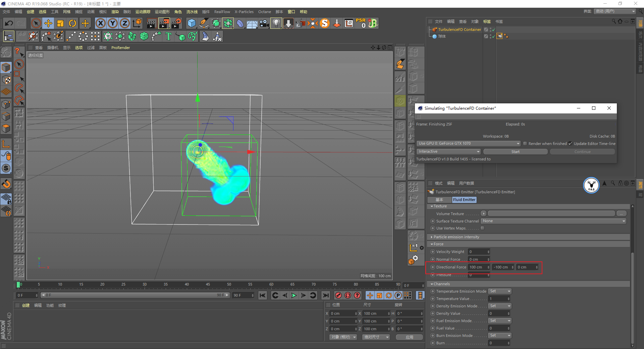Click the 应用 apply button
The height and width of the screenshot is (349, 644).
click(x=409, y=337)
